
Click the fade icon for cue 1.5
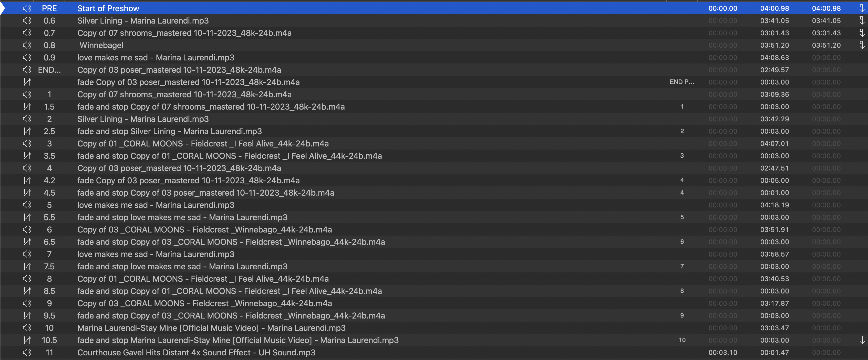click(x=27, y=107)
